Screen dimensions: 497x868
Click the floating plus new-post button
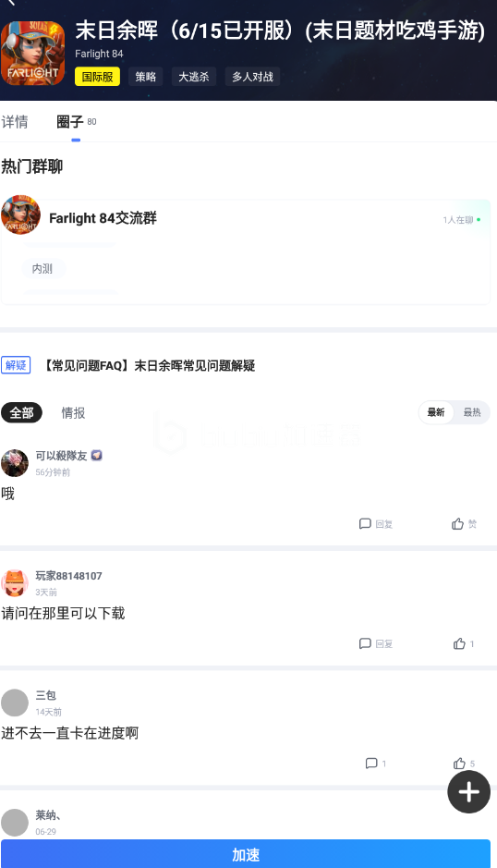point(468,791)
